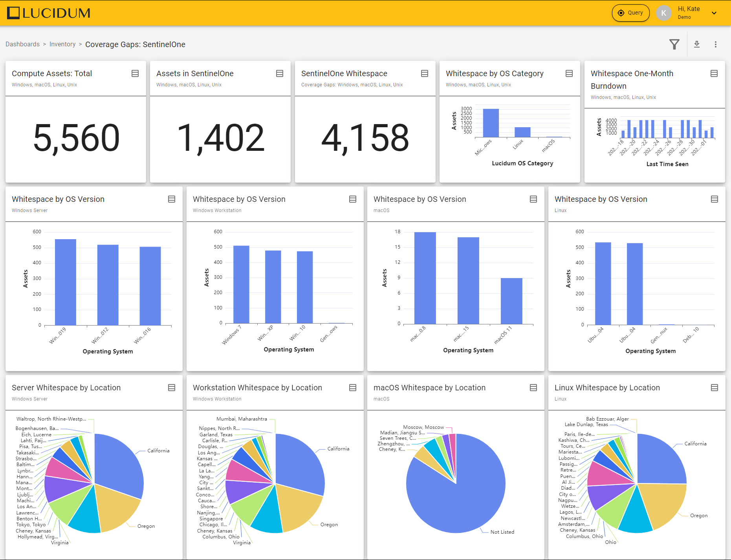The image size is (731, 560).
Task: Click 'Whitespace One-Month Burndown' card title
Action: tap(632, 80)
